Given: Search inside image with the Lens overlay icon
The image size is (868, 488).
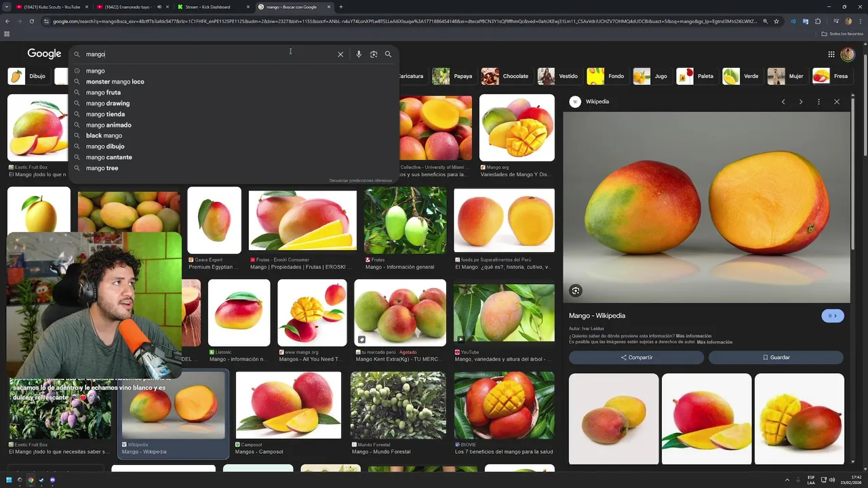Looking at the screenshot, I should [576, 291].
